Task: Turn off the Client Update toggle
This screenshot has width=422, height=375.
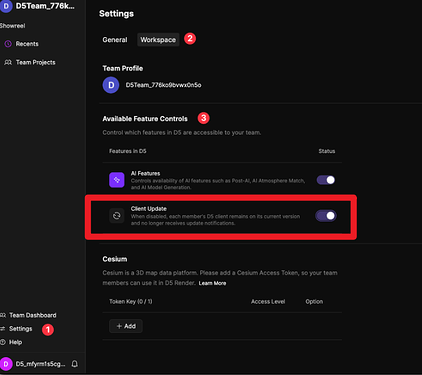Action: (326, 216)
